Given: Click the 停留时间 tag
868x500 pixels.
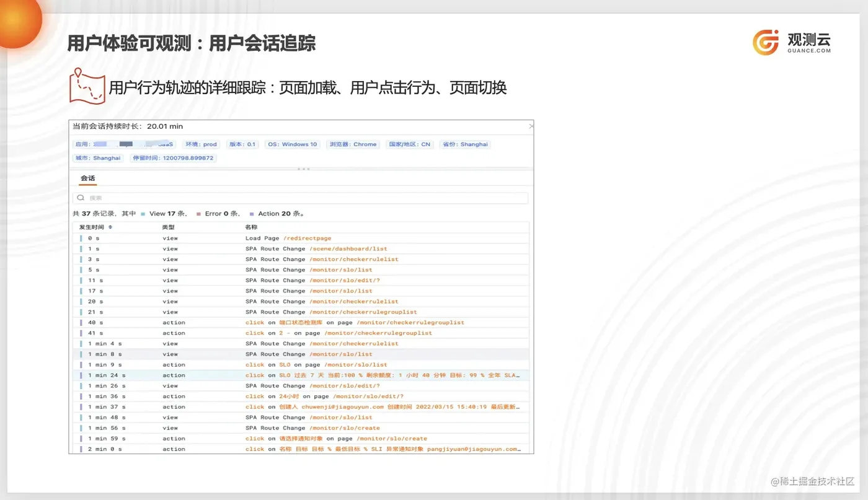Looking at the screenshot, I should coord(173,158).
